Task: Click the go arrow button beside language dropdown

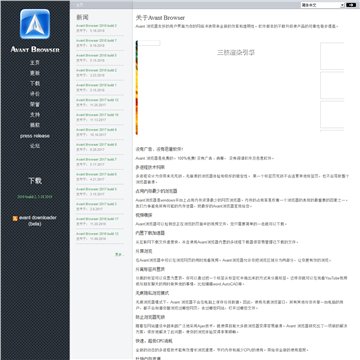Action: [x=351, y=5]
